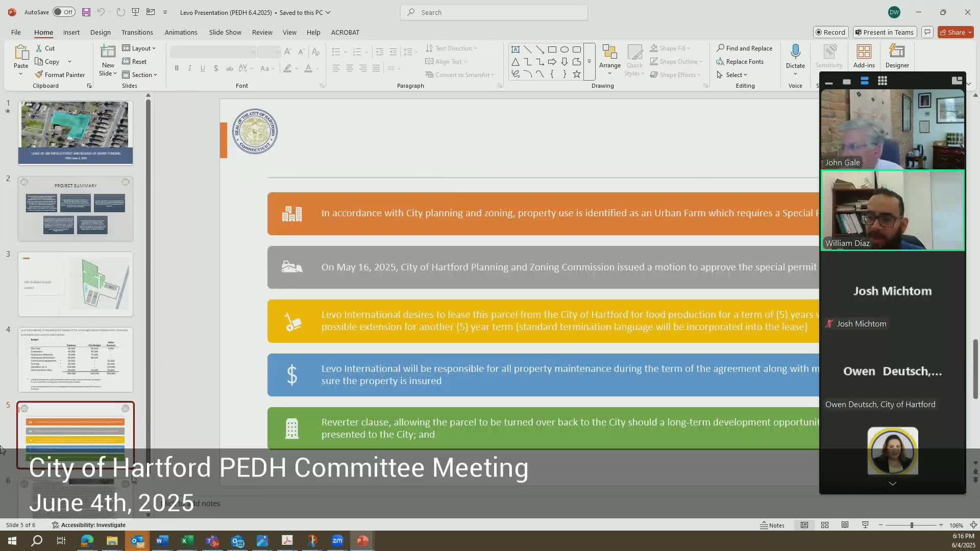
Task: Start Slide Show from status bar
Action: pyautogui.click(x=865, y=525)
